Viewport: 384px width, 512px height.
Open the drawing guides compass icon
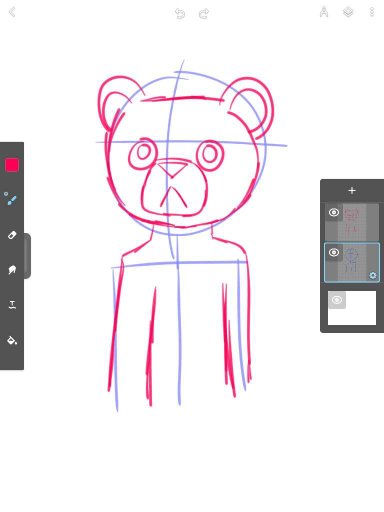324,12
